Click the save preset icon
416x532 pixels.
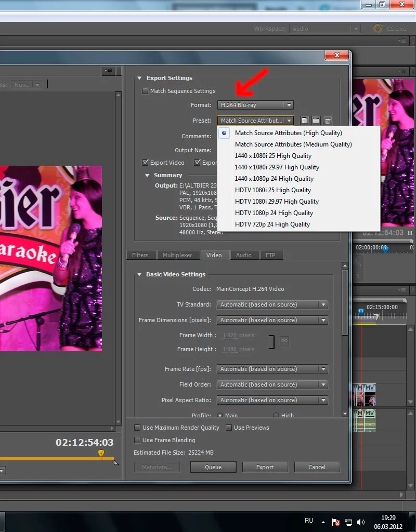pyautogui.click(x=305, y=121)
